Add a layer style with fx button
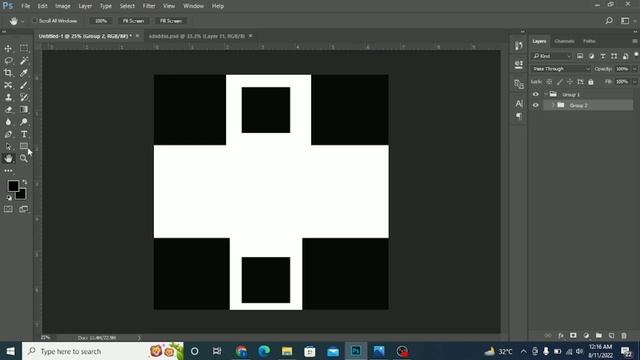 [x=561, y=336]
